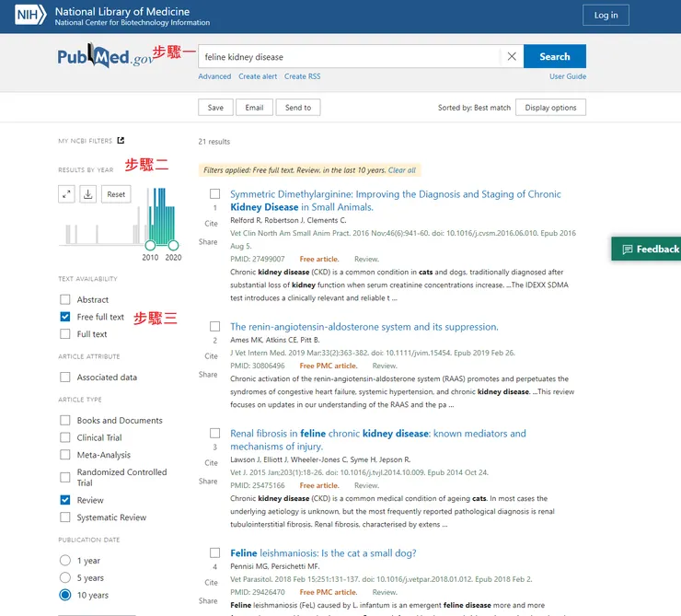Open My NCBI Filters external link icon
681x616 pixels.
point(121,140)
